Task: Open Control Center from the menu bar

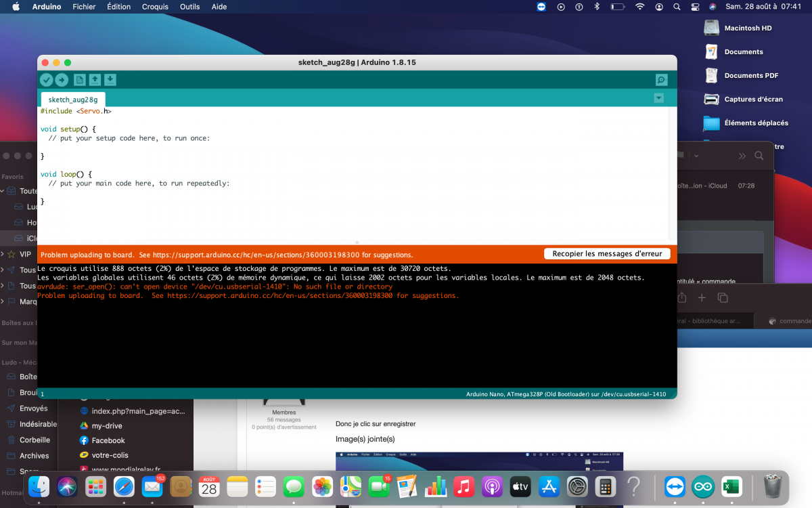Action: point(695,7)
